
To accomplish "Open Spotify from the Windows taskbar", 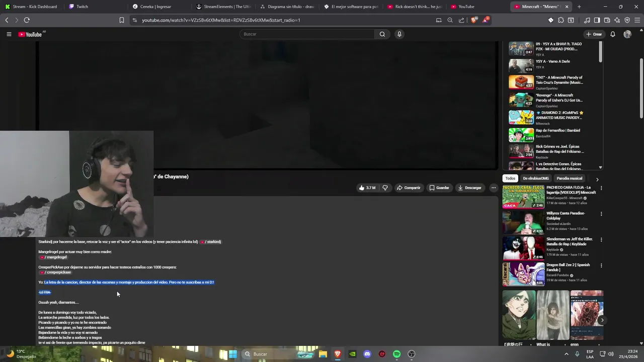I will pos(396,354).
